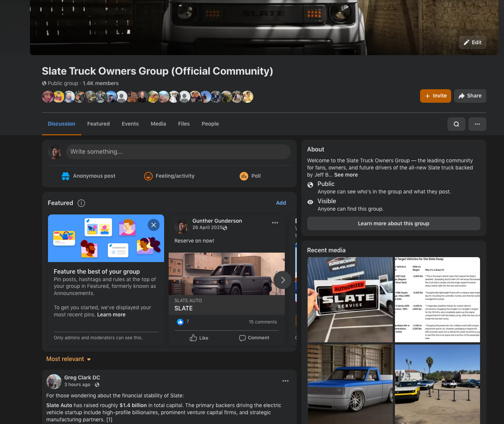This screenshot has width=504, height=424.
Task: Click the 26 April 2025 timestamp
Action: [207, 228]
